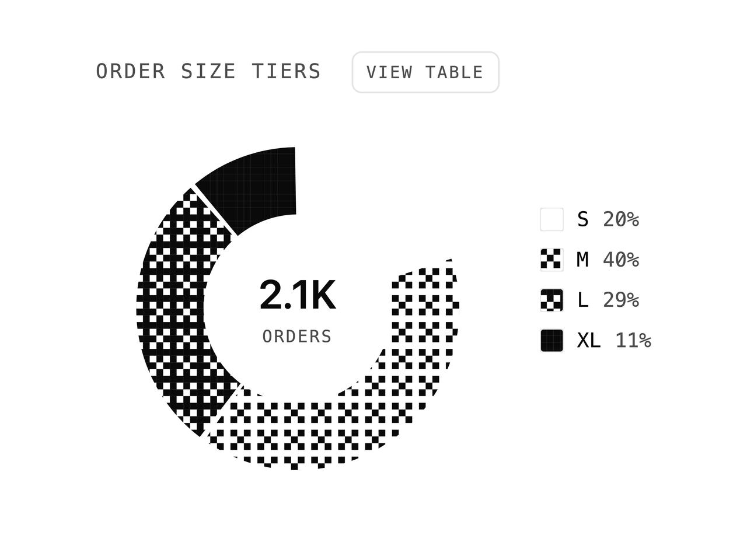Viewport: 747px width, 560px height.
Task: Click the ORDER SIZE TIERS heading
Action: coord(208,72)
